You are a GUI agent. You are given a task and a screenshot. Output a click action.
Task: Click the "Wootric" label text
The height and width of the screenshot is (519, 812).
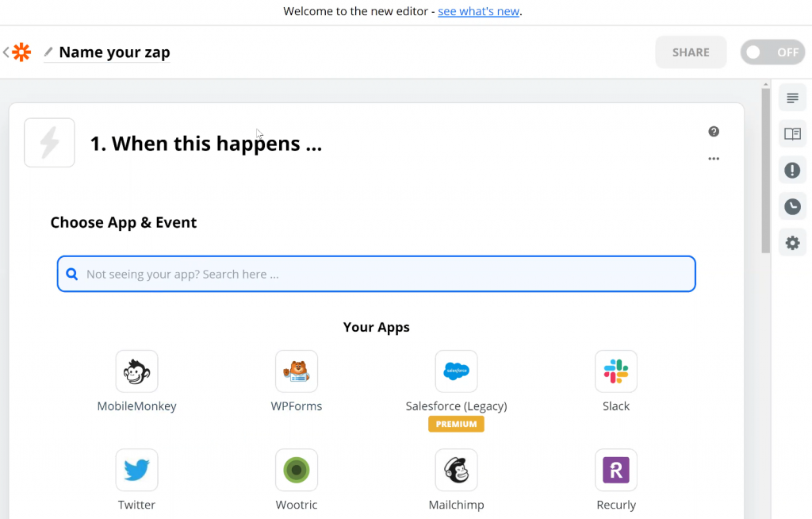pos(297,505)
